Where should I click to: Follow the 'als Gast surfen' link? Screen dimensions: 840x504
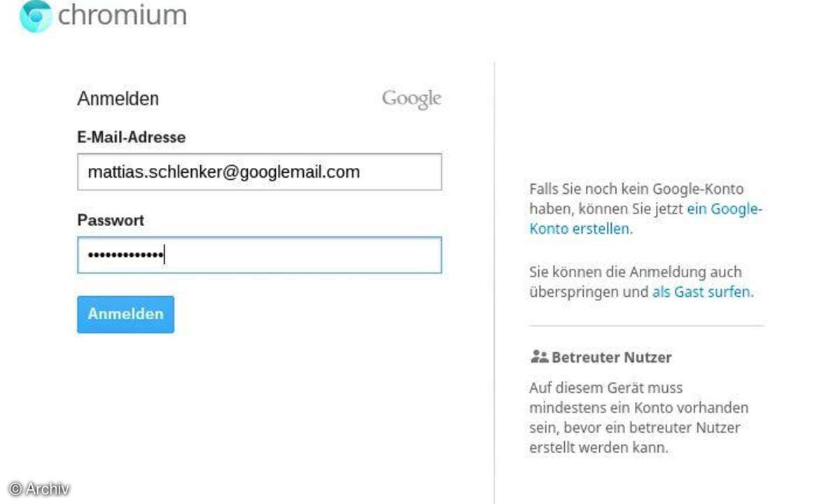702,292
